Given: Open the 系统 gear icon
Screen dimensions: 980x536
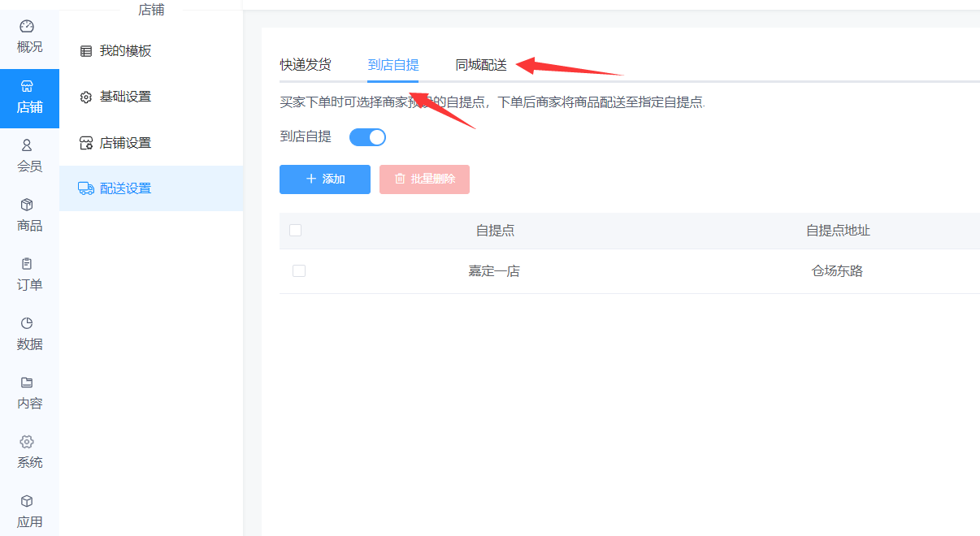Looking at the screenshot, I should tap(27, 442).
